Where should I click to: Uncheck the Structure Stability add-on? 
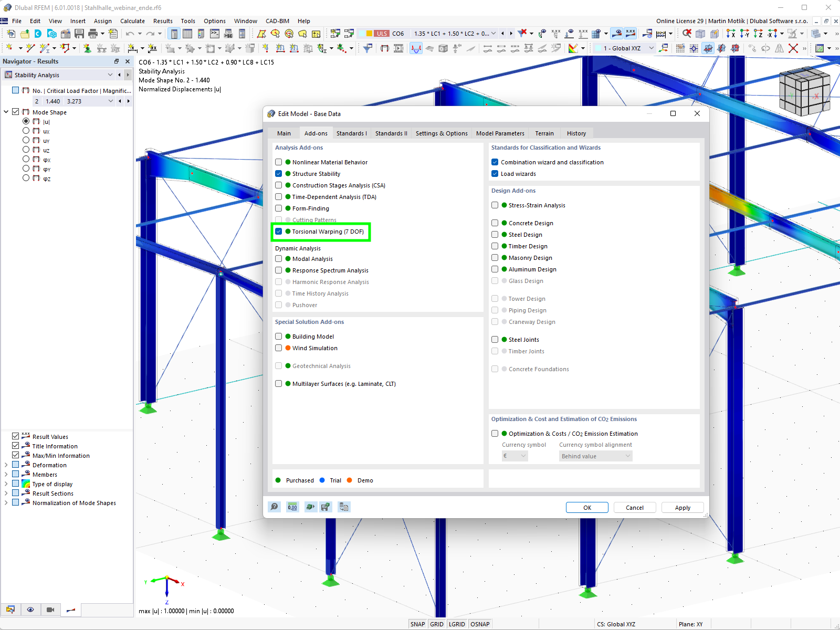coord(278,173)
